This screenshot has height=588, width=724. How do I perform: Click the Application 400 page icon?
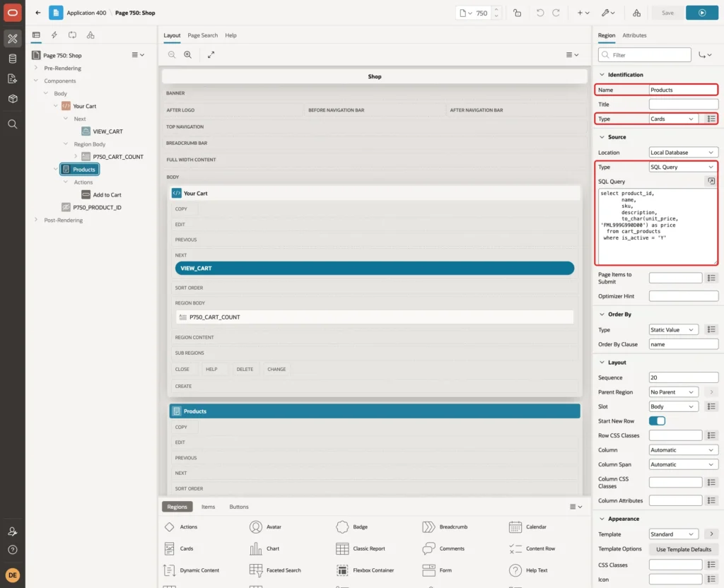pyautogui.click(x=56, y=13)
